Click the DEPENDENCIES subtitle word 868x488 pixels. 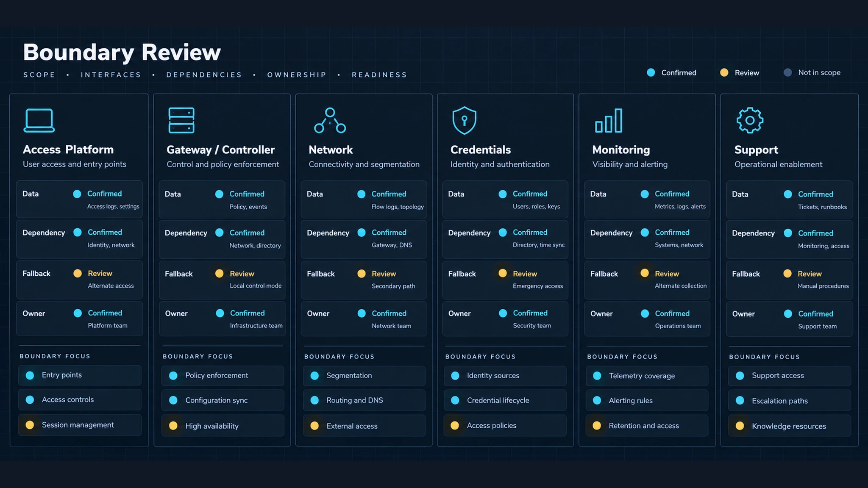click(x=204, y=75)
